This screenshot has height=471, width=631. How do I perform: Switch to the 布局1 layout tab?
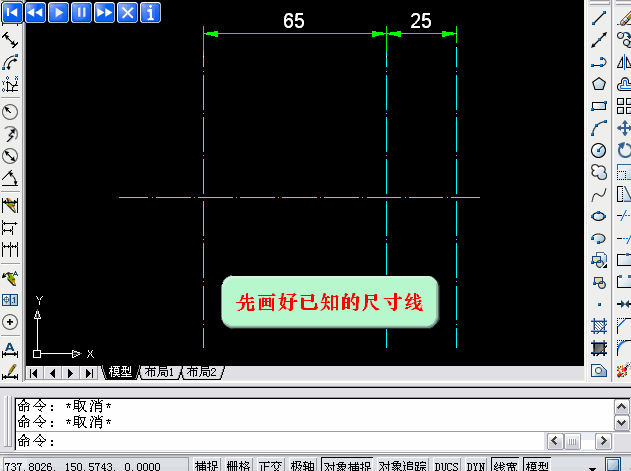coord(159,372)
